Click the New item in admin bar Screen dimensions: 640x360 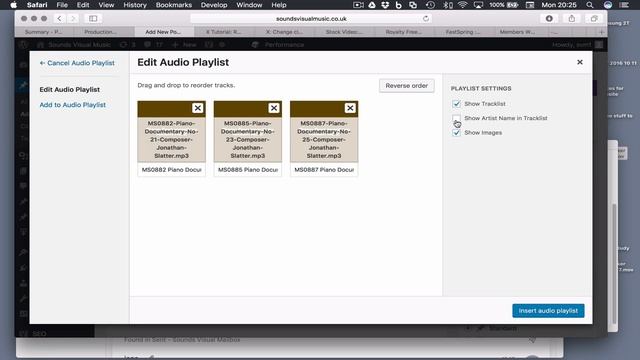[184, 44]
